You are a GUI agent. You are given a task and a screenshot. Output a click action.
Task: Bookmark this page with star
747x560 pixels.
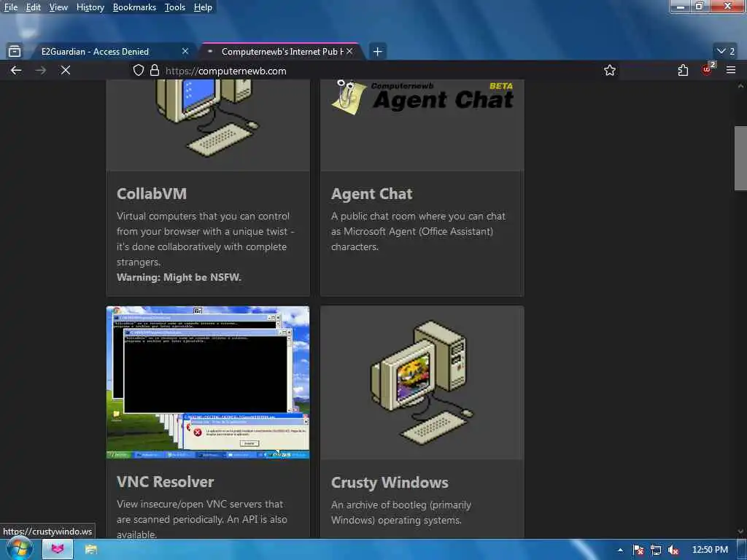tap(609, 71)
